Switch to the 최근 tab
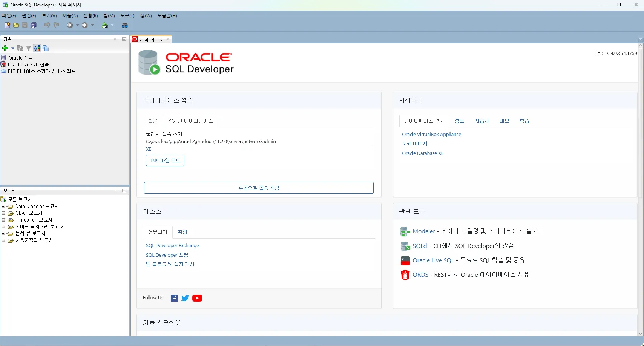This screenshot has width=644, height=346. point(153,121)
